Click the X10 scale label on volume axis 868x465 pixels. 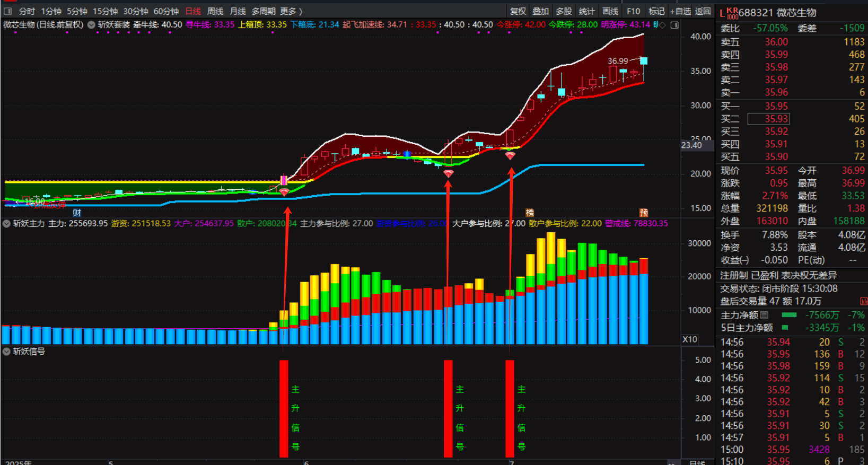pos(689,339)
